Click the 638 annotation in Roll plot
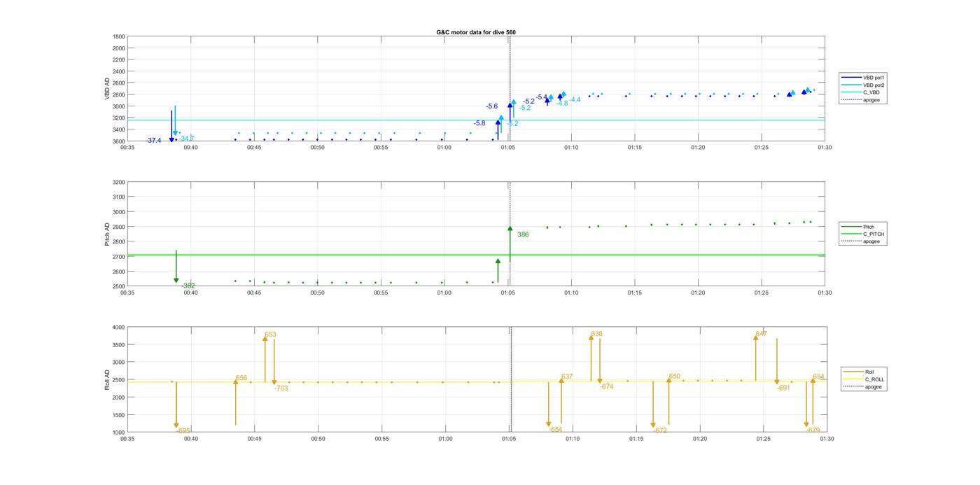The image size is (980, 485). tap(597, 334)
